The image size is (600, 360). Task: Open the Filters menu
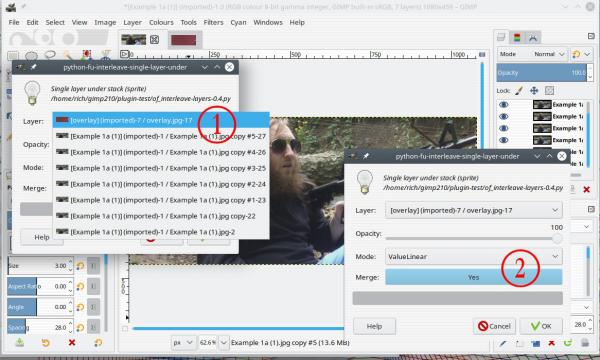click(x=213, y=22)
